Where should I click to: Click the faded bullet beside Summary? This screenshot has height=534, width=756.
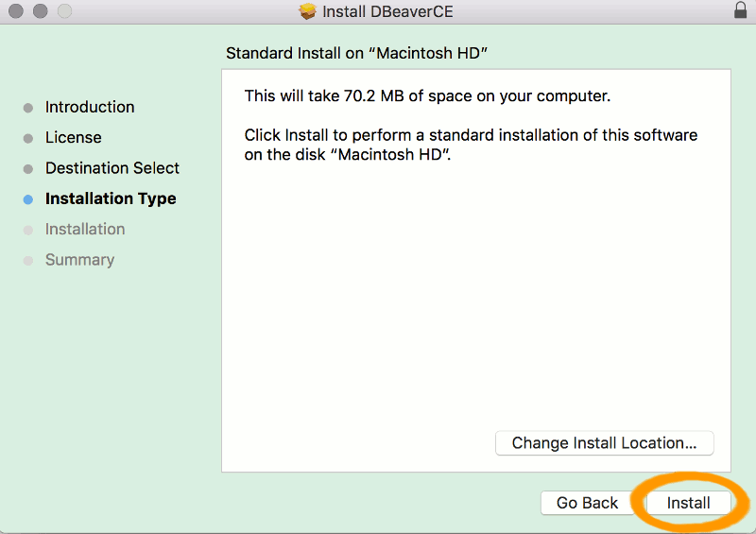(x=28, y=261)
